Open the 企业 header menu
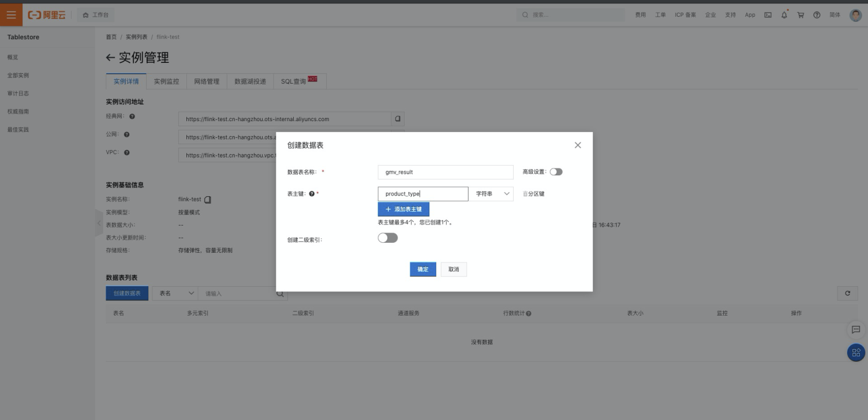The width and height of the screenshot is (868, 420). click(710, 15)
